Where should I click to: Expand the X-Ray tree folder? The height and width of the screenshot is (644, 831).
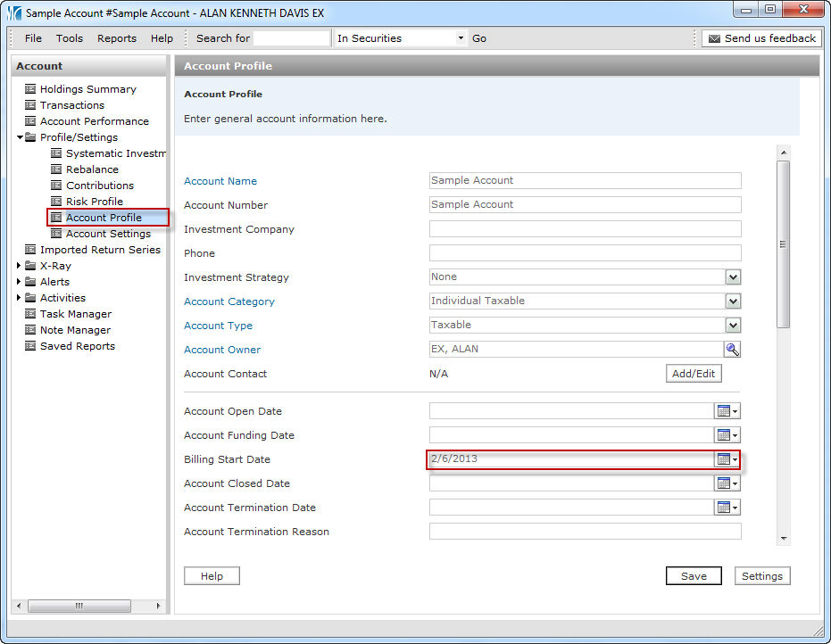point(20,266)
